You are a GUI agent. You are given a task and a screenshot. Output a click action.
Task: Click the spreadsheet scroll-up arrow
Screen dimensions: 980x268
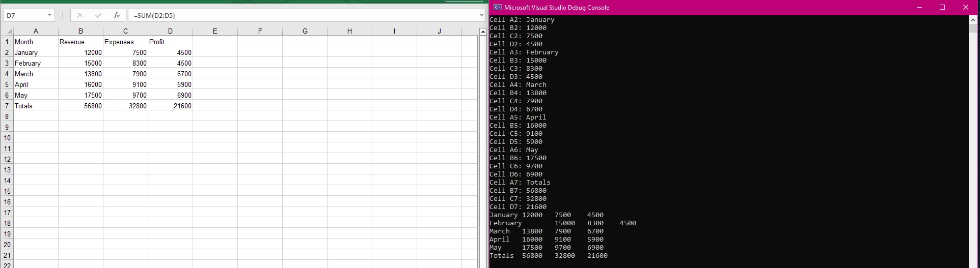[x=483, y=32]
